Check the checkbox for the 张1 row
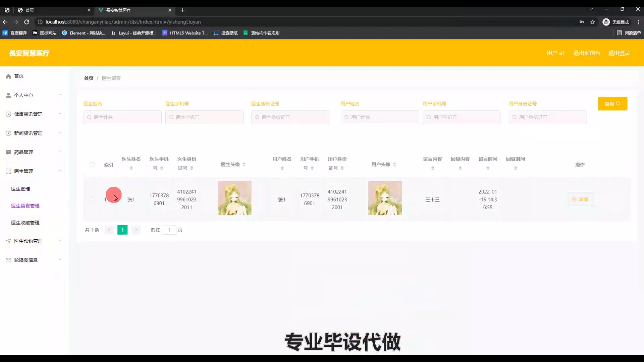The image size is (644, 362). coord(92,199)
